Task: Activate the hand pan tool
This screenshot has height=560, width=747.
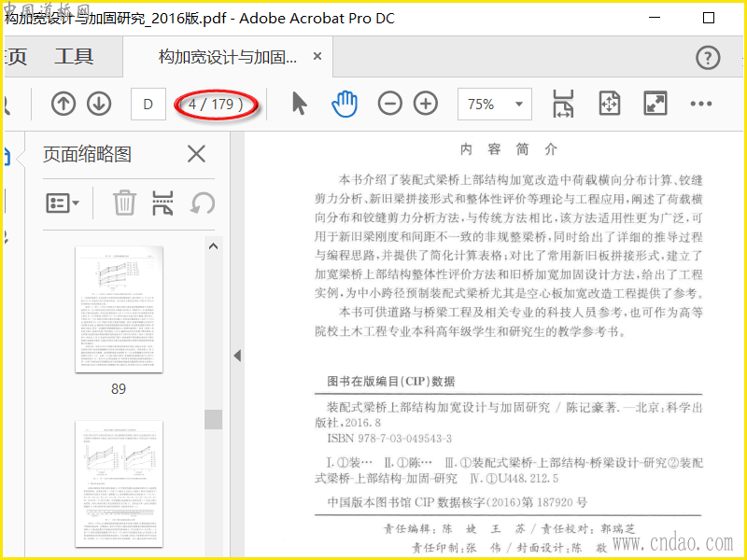Action: pyautogui.click(x=344, y=104)
